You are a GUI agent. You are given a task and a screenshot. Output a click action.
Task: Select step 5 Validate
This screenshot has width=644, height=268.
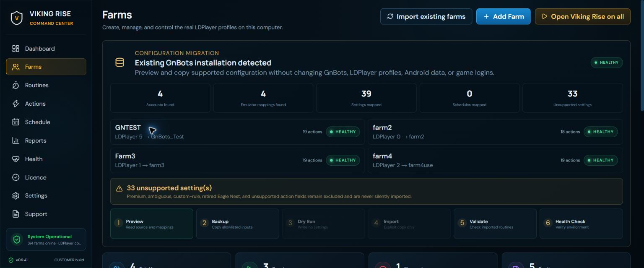click(x=495, y=224)
